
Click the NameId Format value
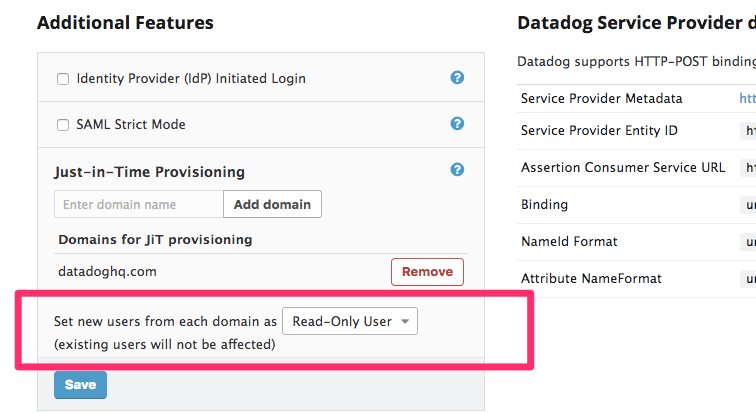pyautogui.click(x=748, y=241)
